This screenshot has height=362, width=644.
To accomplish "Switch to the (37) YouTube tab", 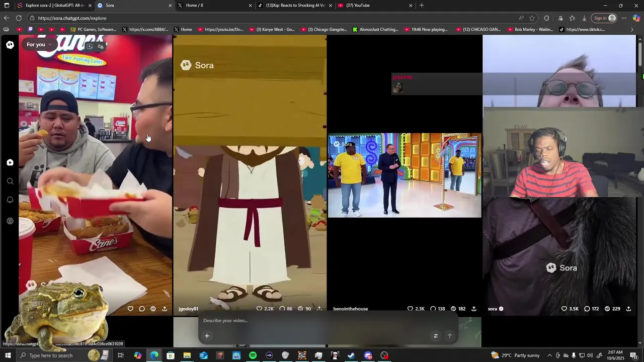I will tap(375, 6).
